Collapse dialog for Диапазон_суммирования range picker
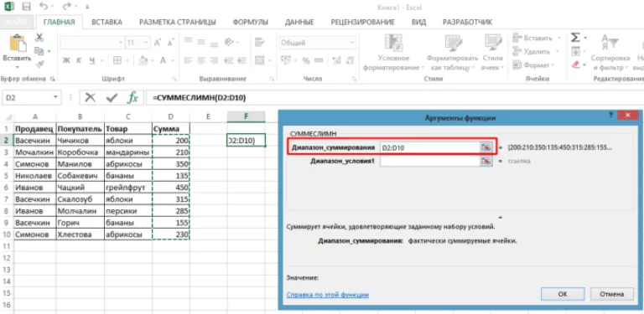This screenshot has height=314, width=644. pos(486,147)
